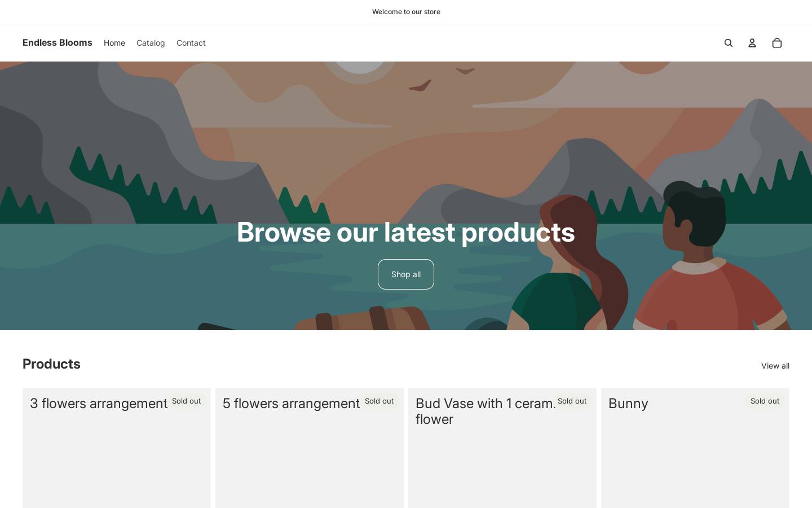Open the Contact menu item
Screen dimensions: 812x508
coord(191,43)
